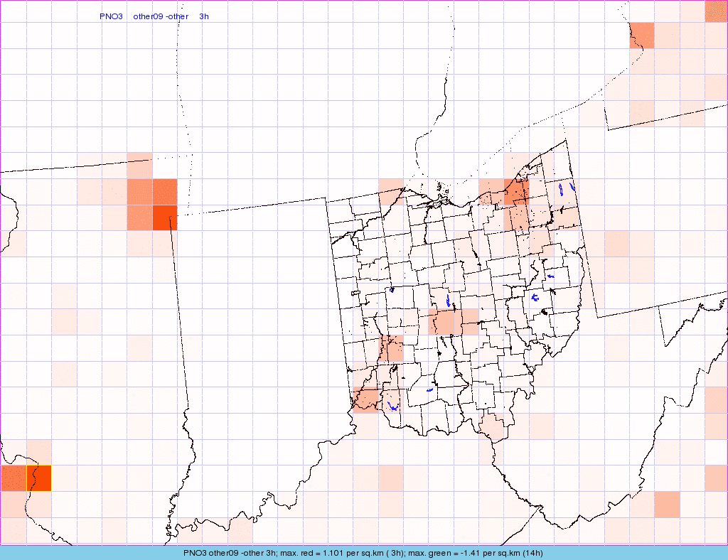Select the orange cell near the bottom-right corner

(x=667, y=504)
